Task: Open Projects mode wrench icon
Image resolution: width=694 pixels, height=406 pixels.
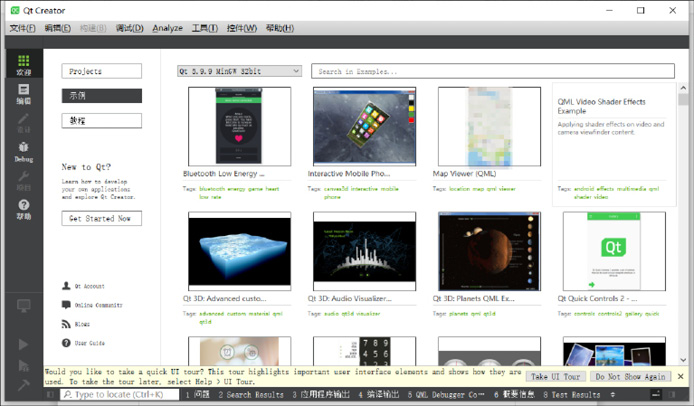Action: (x=24, y=181)
